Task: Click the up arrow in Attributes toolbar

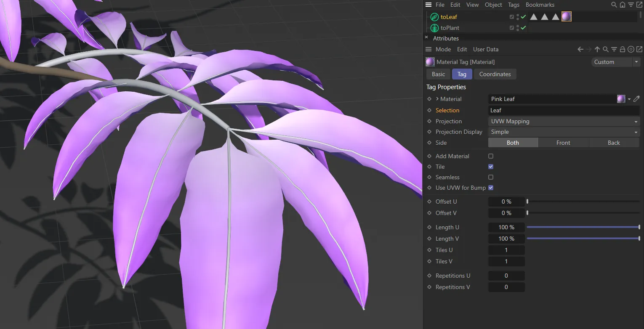Action: coord(597,49)
